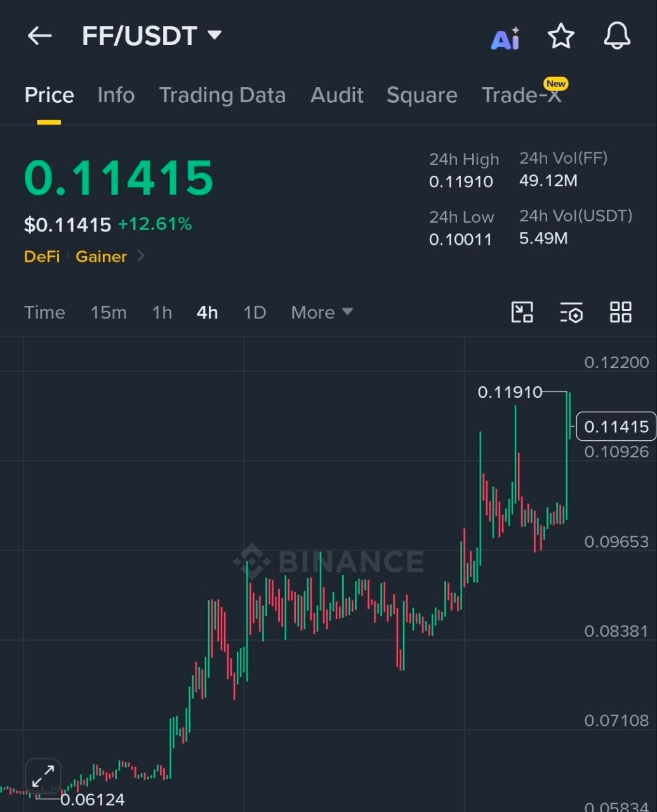
Task: Click the 0.09653 price axis label
Action: [616, 542]
